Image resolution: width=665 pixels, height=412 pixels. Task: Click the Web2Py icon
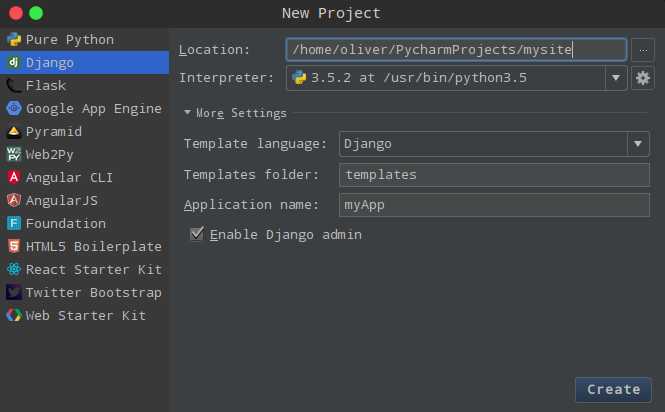(x=14, y=154)
